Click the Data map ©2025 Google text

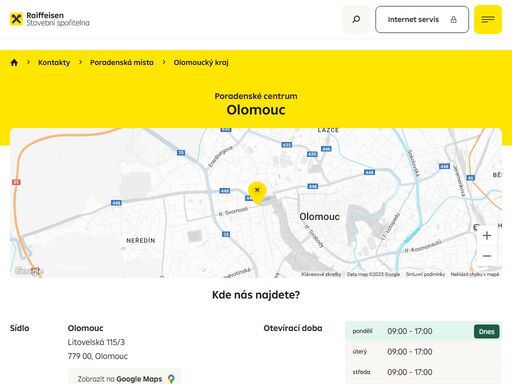coord(373,274)
